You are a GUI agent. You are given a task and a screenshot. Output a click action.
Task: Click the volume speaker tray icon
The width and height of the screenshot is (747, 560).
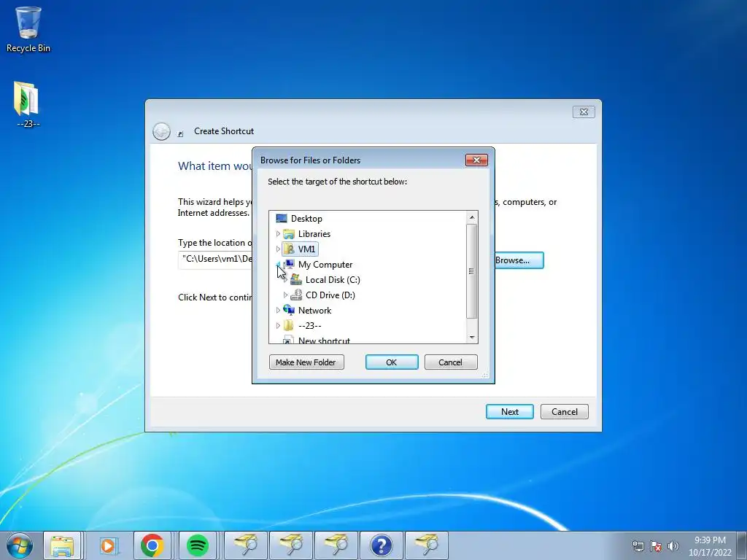coord(673,546)
